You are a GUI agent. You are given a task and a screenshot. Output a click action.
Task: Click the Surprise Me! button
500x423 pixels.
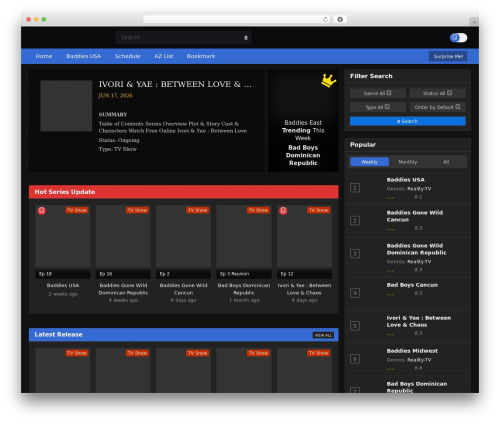pos(448,56)
